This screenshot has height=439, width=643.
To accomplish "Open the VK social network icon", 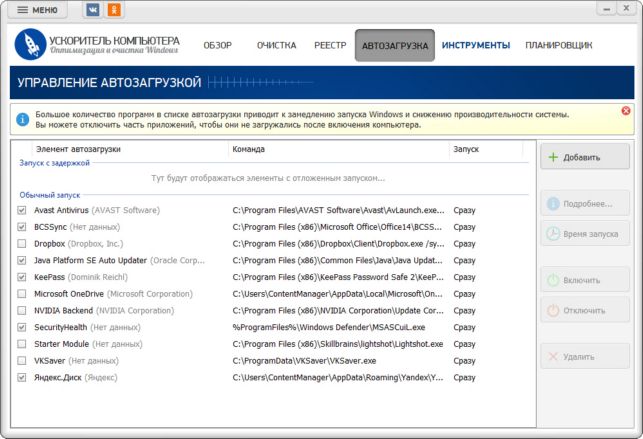I will pyautogui.click(x=93, y=9).
